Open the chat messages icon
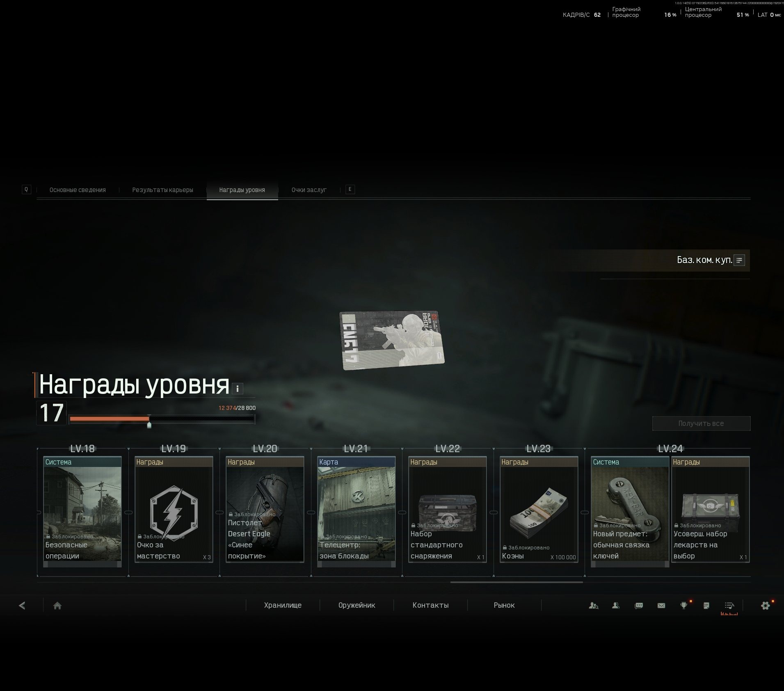The image size is (784, 691). click(639, 605)
